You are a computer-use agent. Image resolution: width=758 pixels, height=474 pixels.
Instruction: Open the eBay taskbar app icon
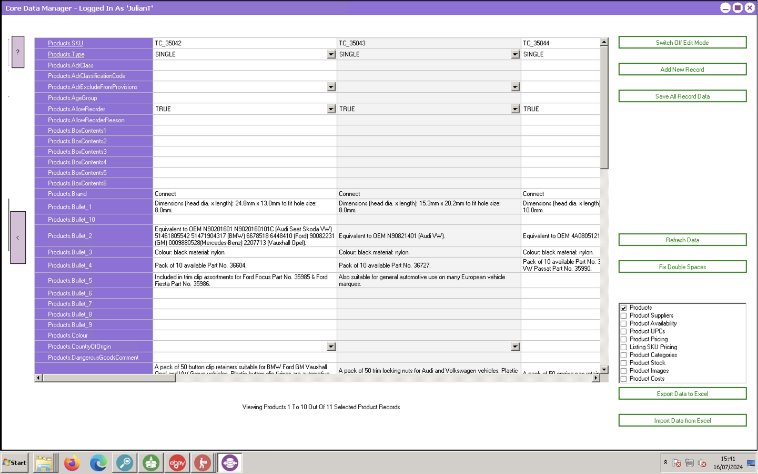pos(177,463)
